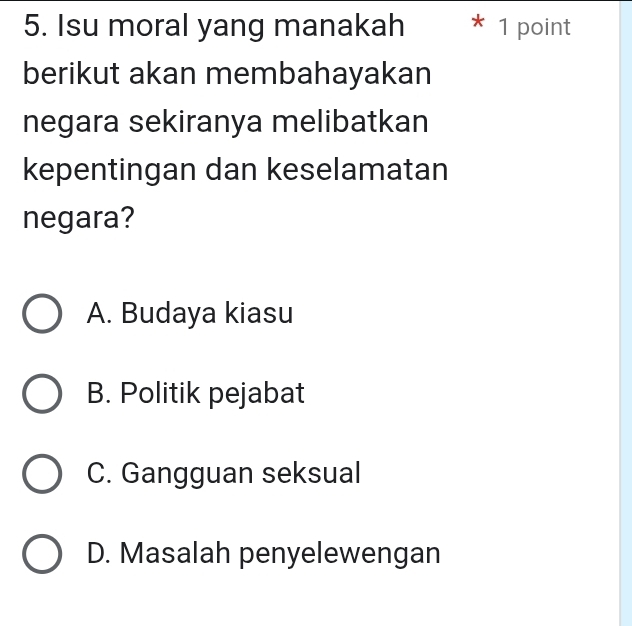This screenshot has width=632, height=626.
Task: Click the question number "5."
Action: tap(35, 25)
